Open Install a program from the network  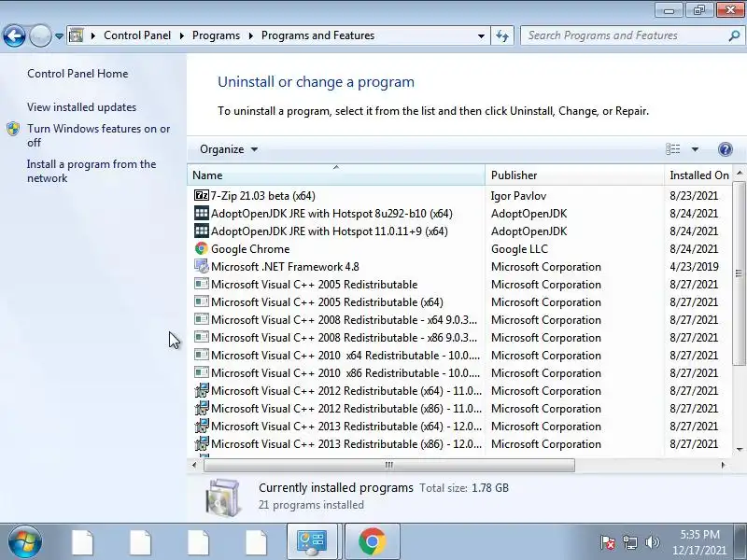pos(92,172)
